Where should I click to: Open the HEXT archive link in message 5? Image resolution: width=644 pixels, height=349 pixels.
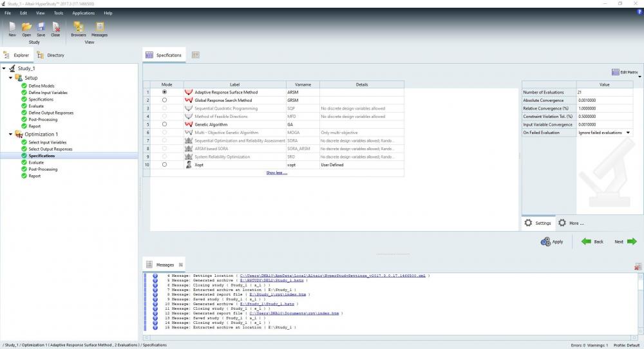coord(272,281)
